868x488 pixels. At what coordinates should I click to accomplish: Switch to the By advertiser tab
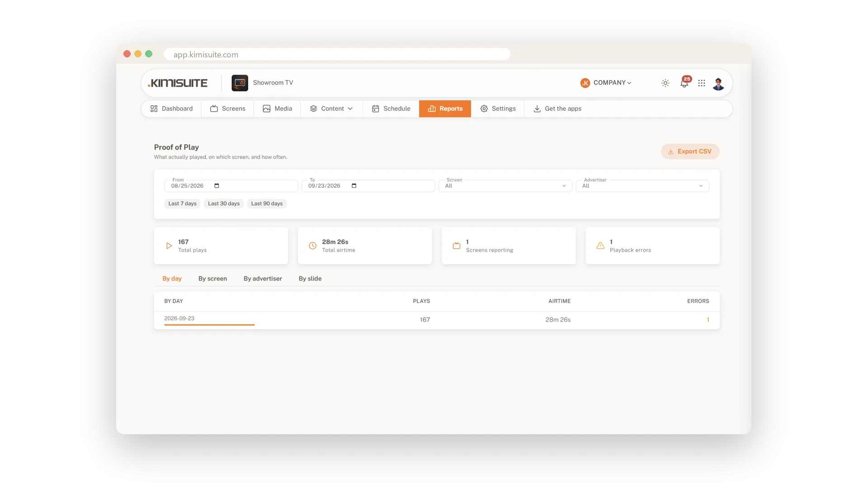point(263,279)
